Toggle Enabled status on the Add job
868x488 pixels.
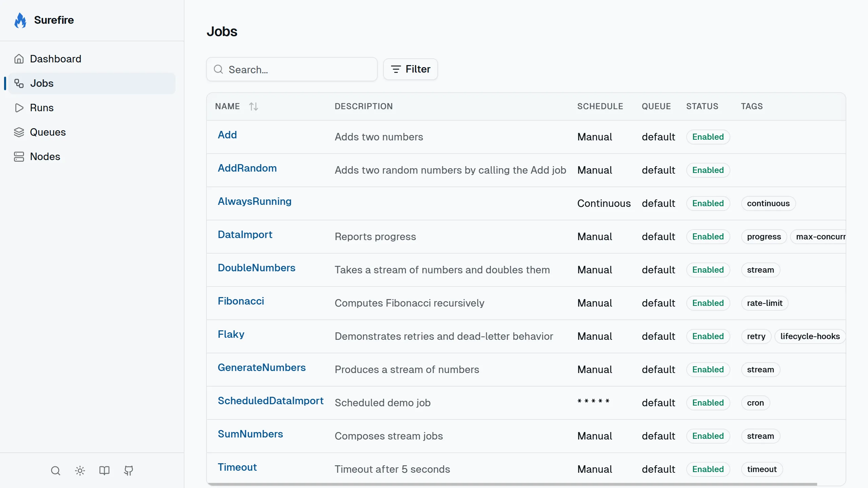pos(708,137)
